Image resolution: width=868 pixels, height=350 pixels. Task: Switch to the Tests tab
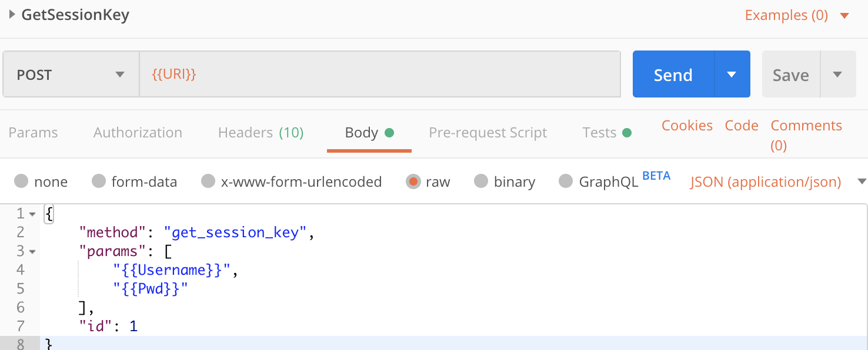pos(606,133)
